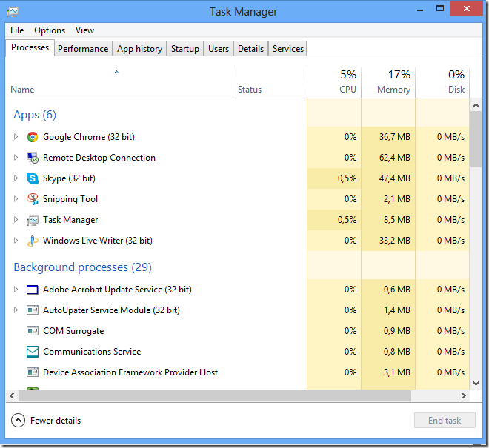
Task: Click Skype's 47,4 MB memory value
Action: click(x=394, y=178)
